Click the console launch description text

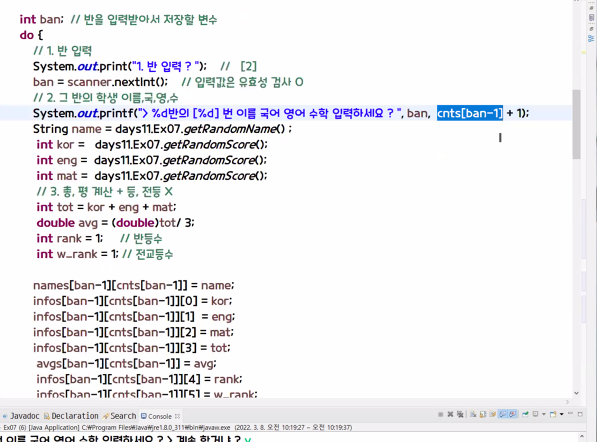click(177, 428)
